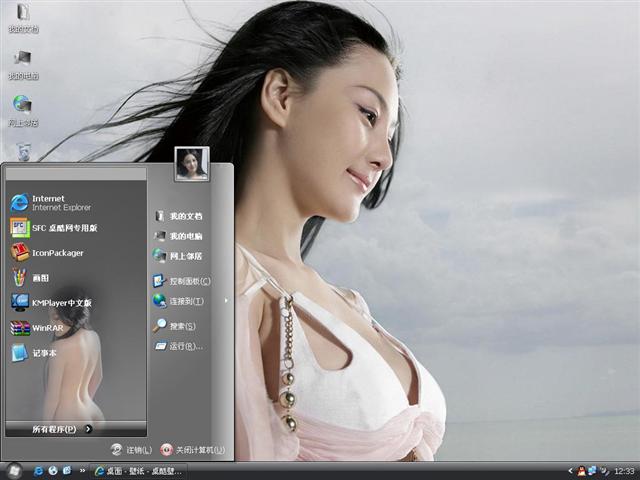Select 连接到(T) menu entry

coord(178,301)
